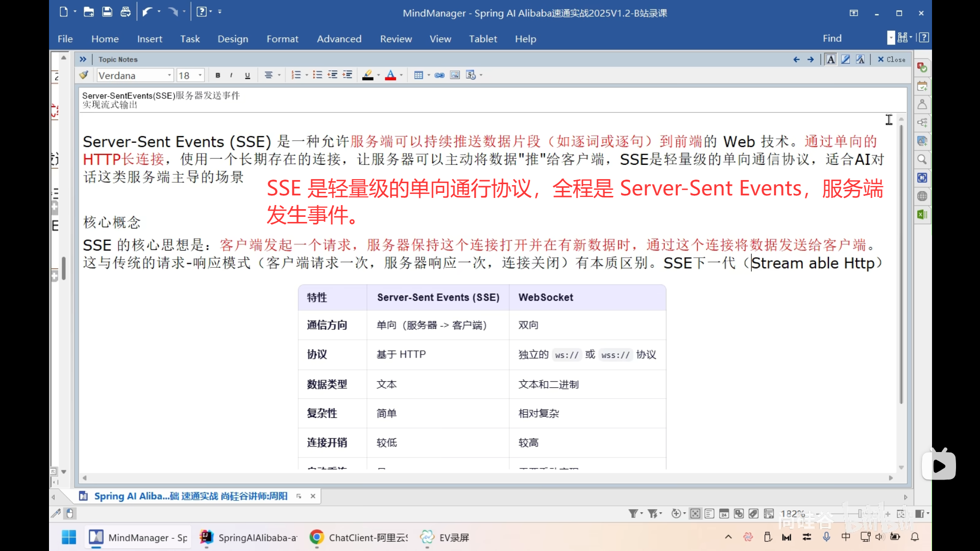Open the Insert menu
Screen dimensions: 980x551
pyautogui.click(x=150, y=39)
